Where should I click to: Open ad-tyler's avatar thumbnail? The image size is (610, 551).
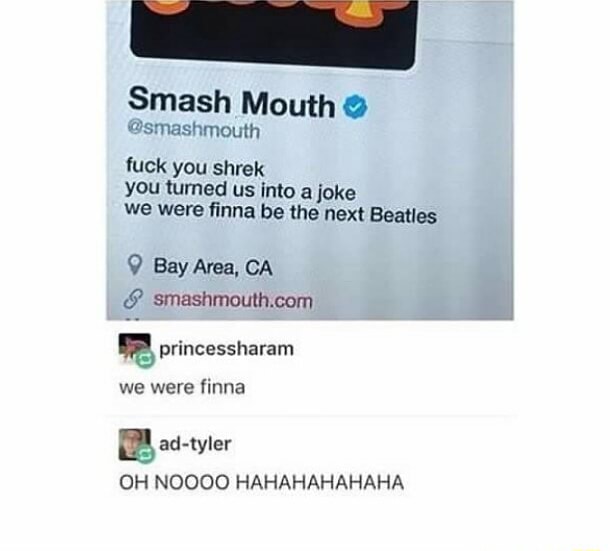tap(135, 444)
